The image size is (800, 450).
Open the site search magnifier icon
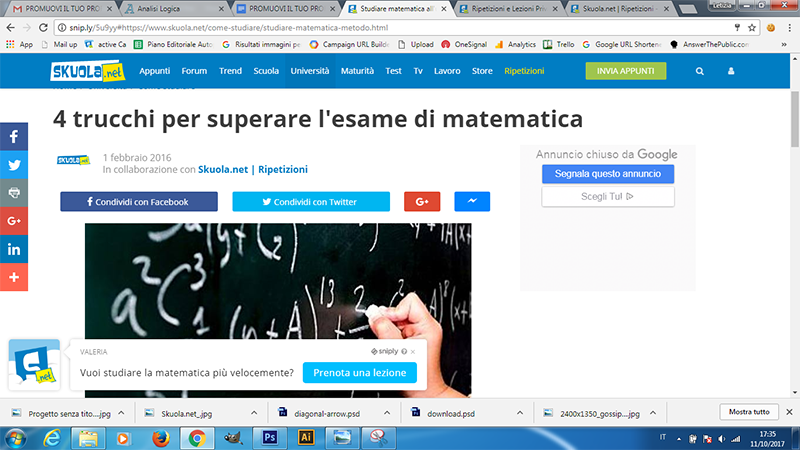(x=699, y=71)
